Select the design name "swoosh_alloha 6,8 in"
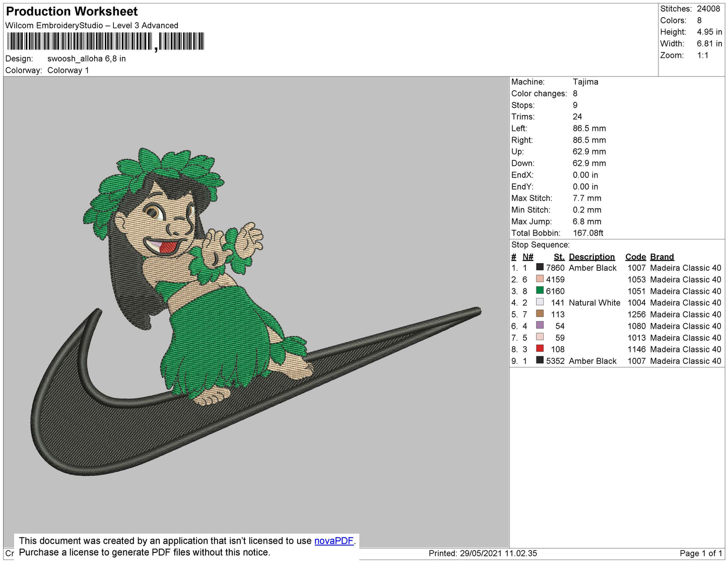Screen dimensions: 728x563 [87, 58]
